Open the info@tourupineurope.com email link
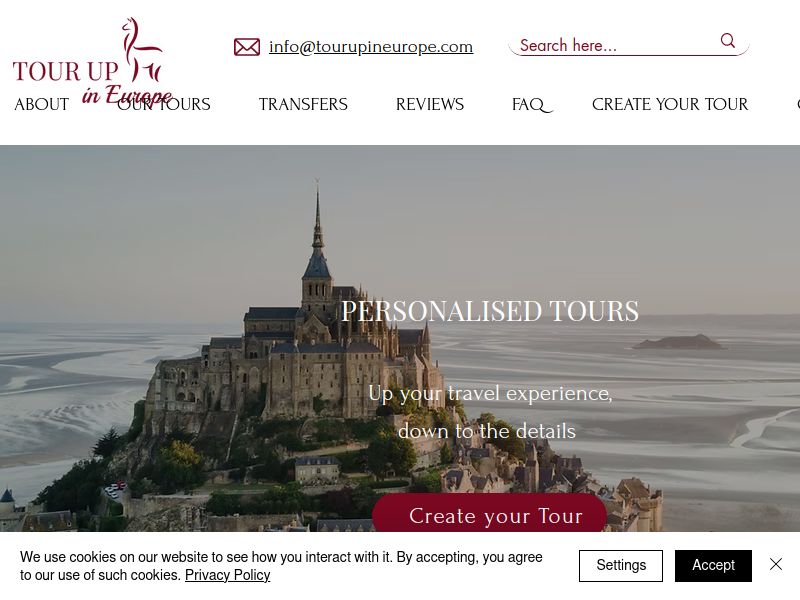The height and width of the screenshot is (600, 800). click(371, 46)
